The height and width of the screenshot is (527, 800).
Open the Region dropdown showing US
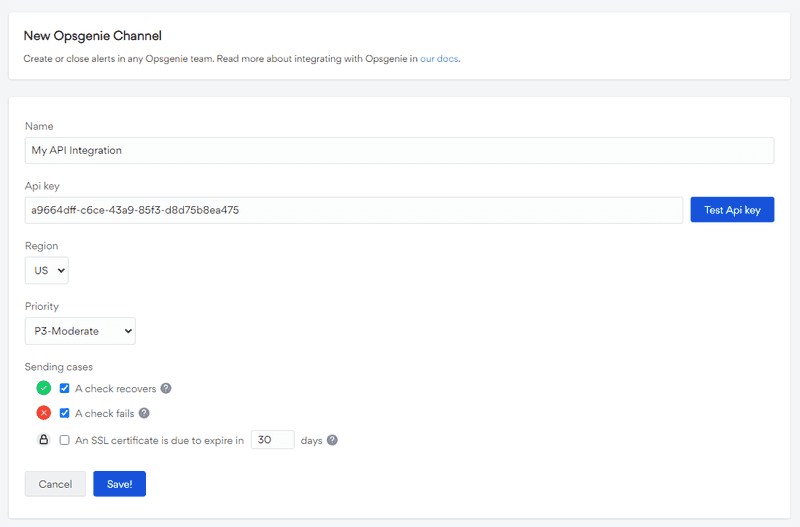[46, 270]
